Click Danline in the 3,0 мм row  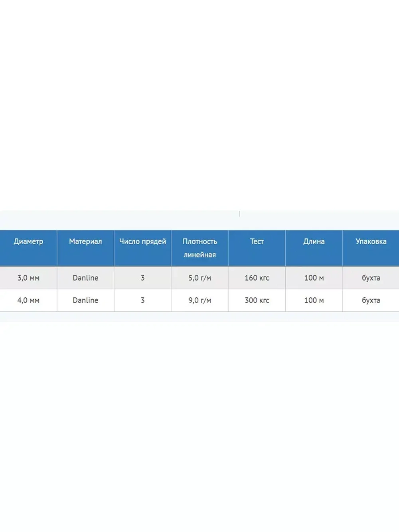pos(85,278)
